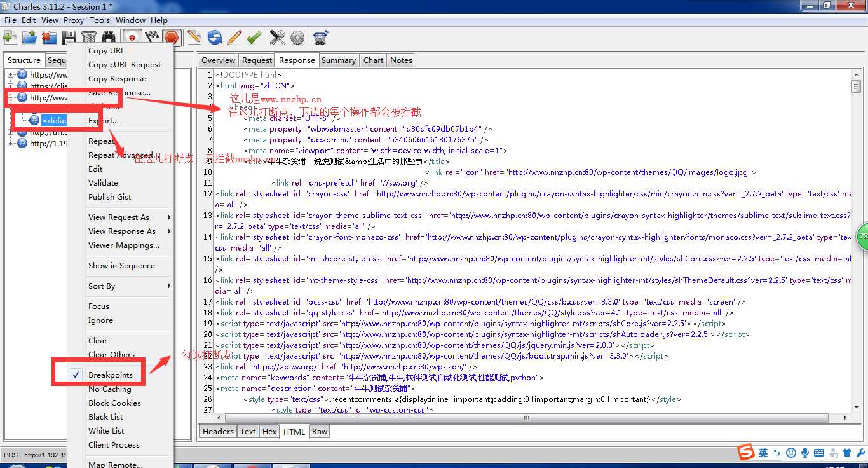Click the IME microphone voice input icon

(x=805, y=453)
